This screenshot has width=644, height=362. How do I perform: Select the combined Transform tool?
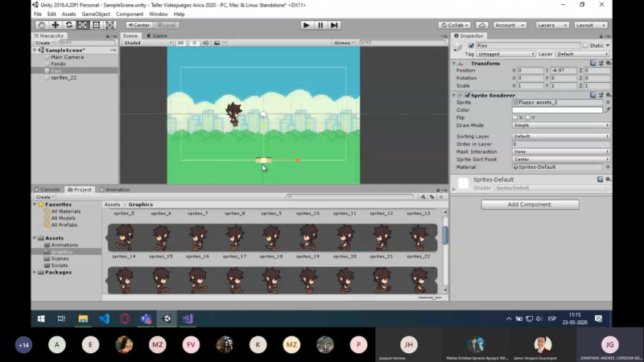click(109, 25)
